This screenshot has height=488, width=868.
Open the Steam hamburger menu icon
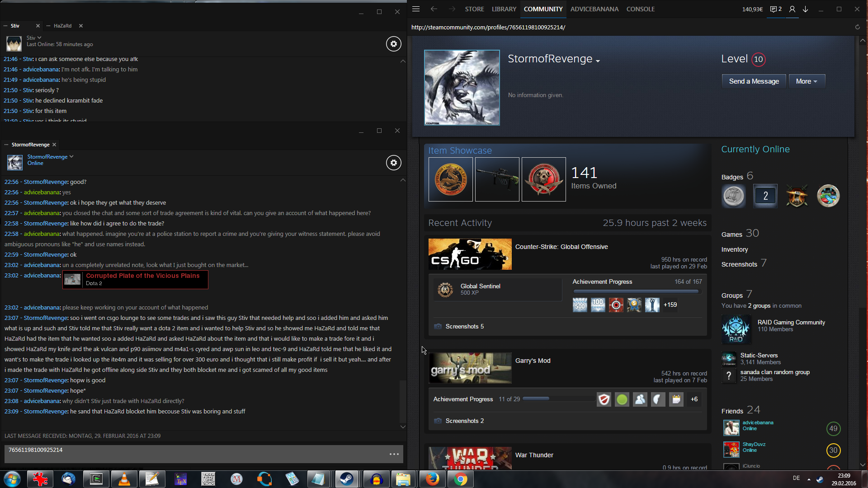point(416,9)
